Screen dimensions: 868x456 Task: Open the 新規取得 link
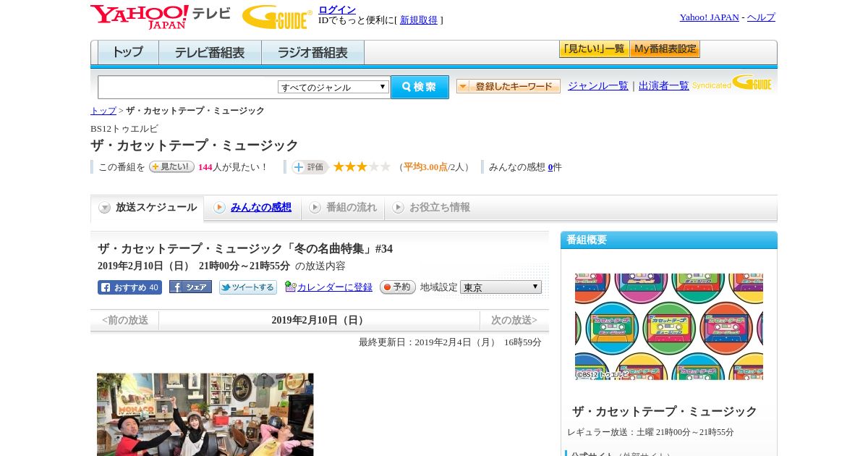coord(419,20)
